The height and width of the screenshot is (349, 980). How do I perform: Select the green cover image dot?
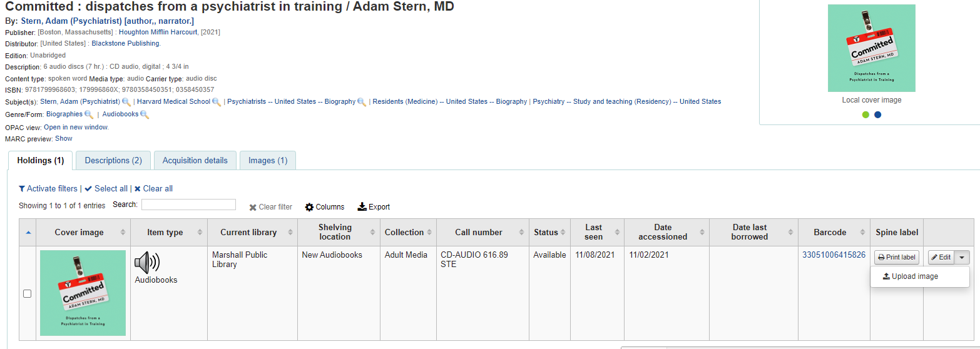point(865,114)
